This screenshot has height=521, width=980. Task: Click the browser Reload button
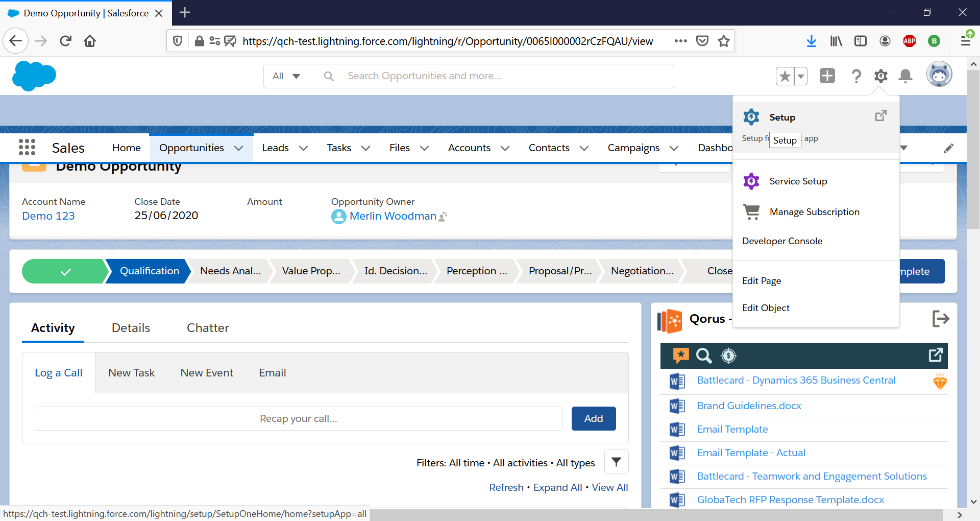coord(65,41)
